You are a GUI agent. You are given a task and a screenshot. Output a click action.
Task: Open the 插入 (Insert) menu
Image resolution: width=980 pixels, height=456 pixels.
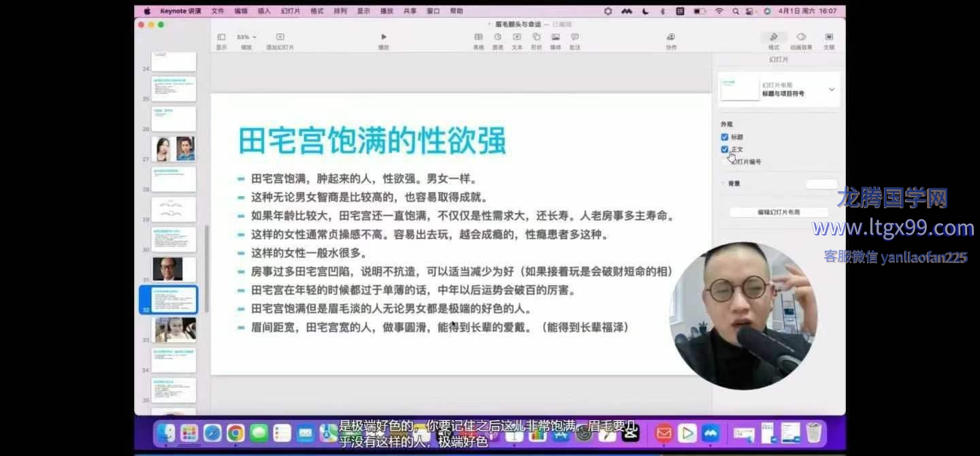[263, 12]
